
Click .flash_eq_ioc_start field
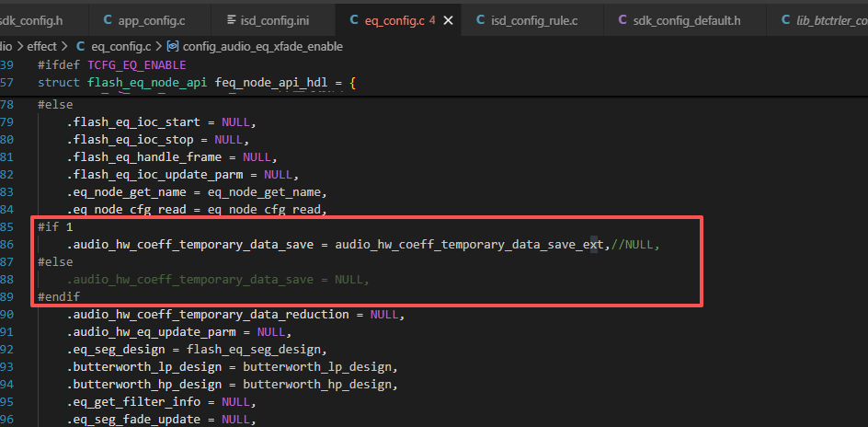coord(133,121)
